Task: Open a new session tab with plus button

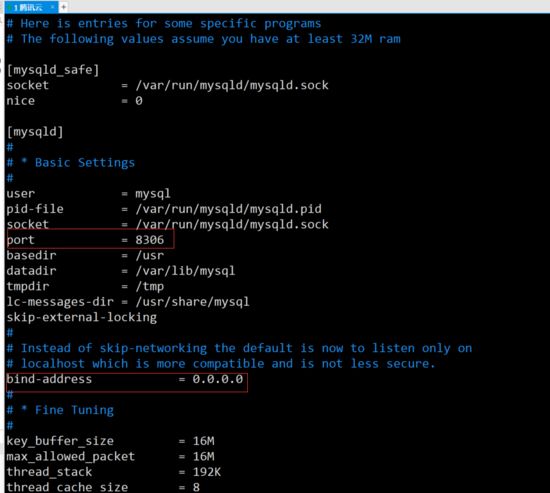Action: click(63, 7)
